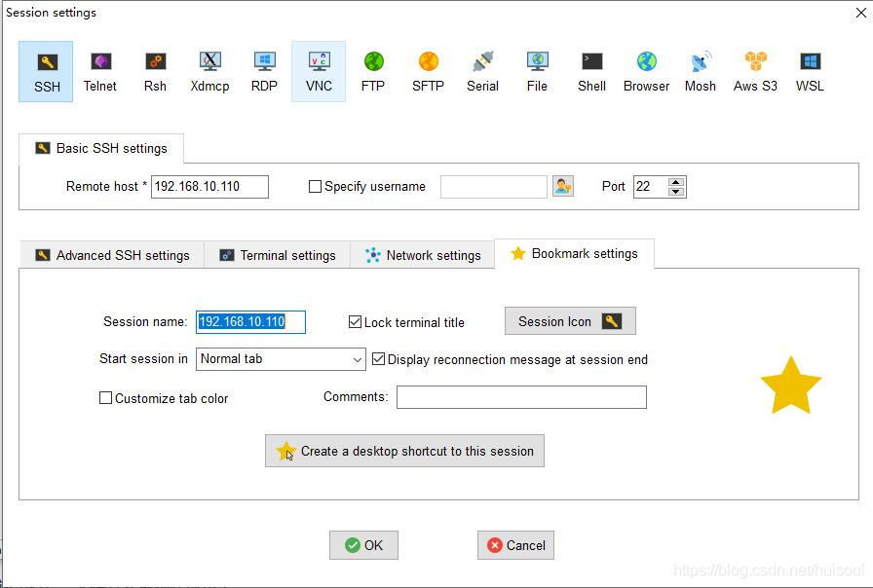Click the Session Icon button
The width and height of the screenshot is (873, 588).
click(570, 321)
